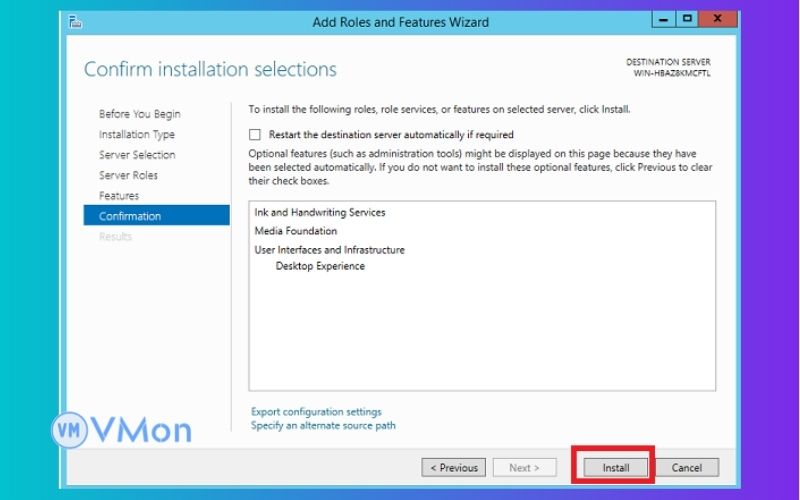Open the Installation Type step
Image resolution: width=800 pixels, height=500 pixels.
pyautogui.click(x=136, y=134)
